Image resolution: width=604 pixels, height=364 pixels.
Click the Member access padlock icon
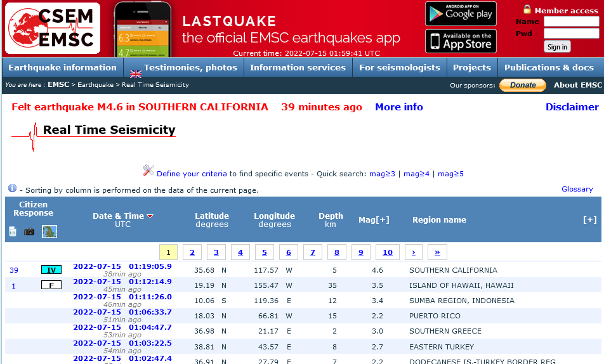pyautogui.click(x=527, y=10)
